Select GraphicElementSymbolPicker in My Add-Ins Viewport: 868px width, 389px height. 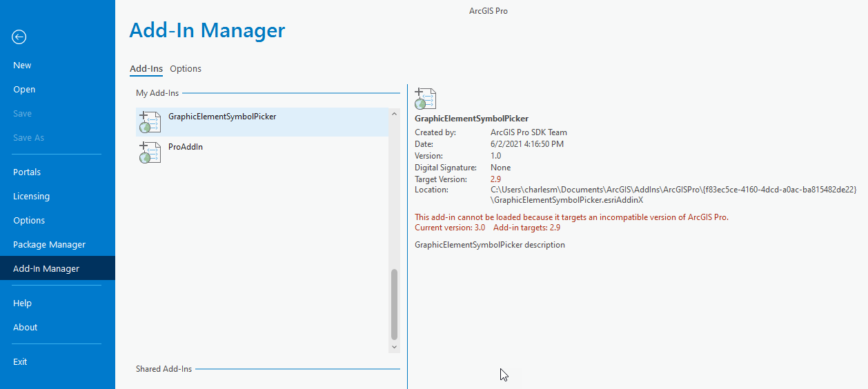tap(222, 117)
